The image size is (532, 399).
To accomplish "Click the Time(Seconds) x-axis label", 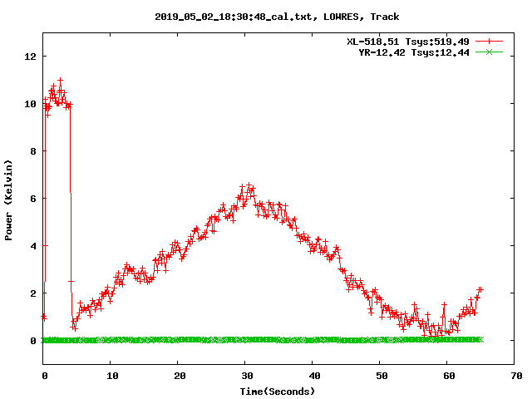I will tap(278, 392).
